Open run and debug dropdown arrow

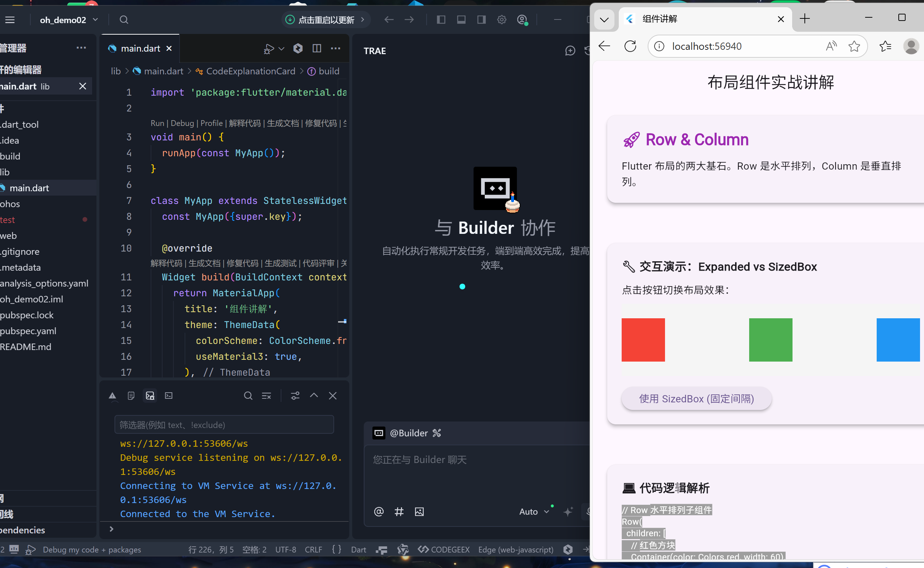click(x=281, y=48)
